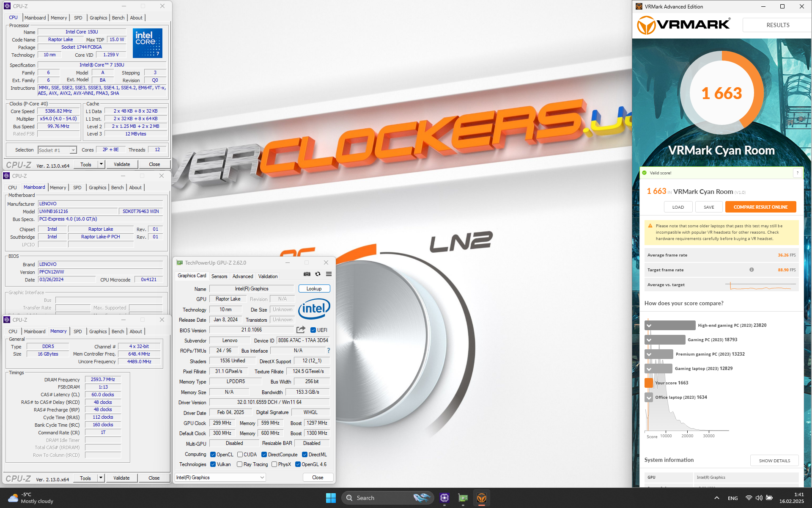Export BIOS with the share arrow icon
Screen dimensions: 812x508
tap(301, 330)
